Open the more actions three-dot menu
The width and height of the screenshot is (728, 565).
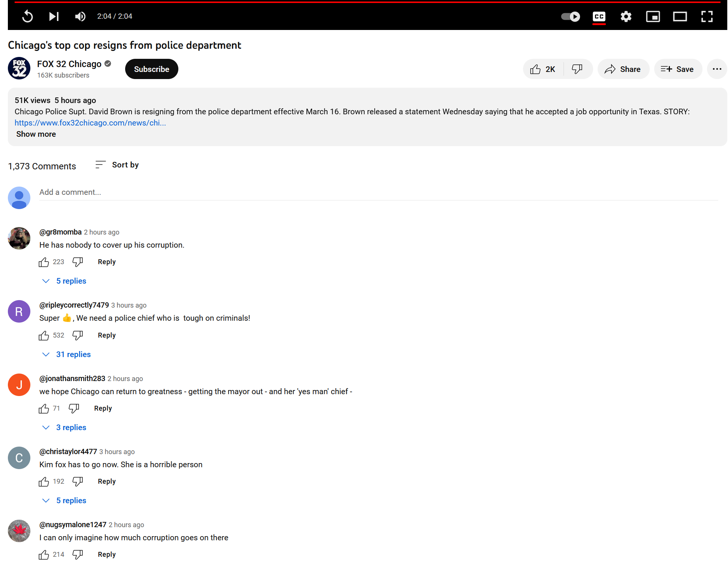coord(717,69)
